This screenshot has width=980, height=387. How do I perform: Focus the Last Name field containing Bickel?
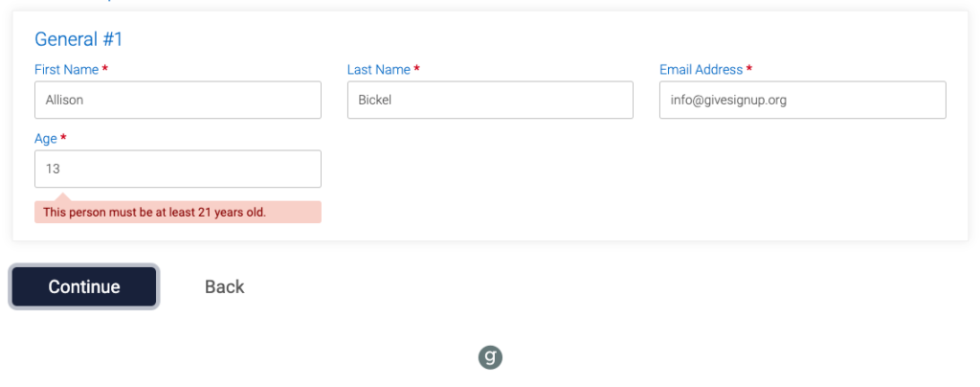[491, 100]
